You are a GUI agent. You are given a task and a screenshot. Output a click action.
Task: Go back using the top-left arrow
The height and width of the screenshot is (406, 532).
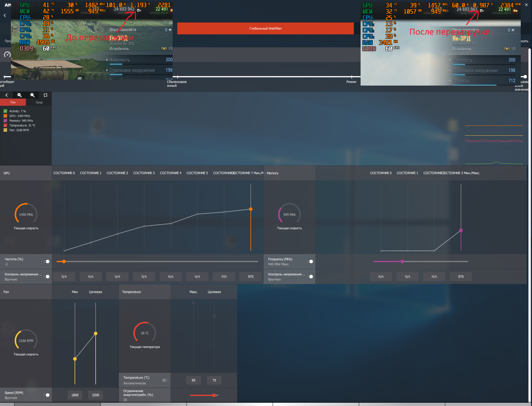point(5,15)
